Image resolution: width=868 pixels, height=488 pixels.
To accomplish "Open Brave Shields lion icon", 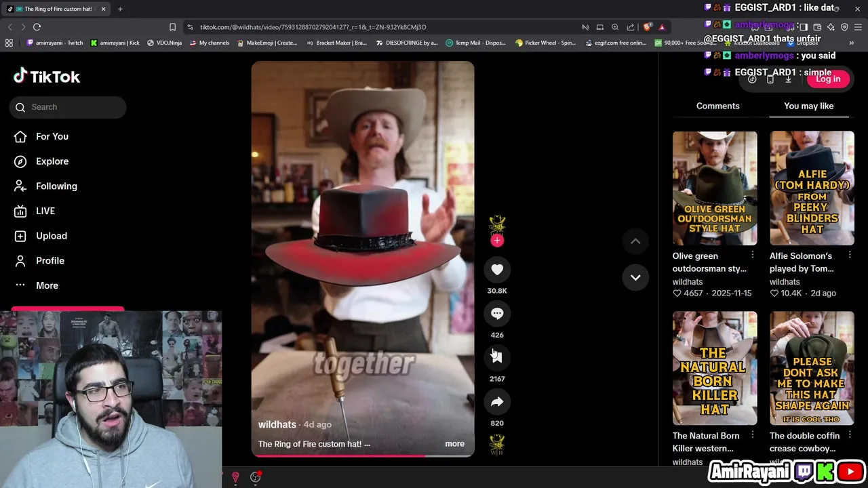I will tap(648, 27).
